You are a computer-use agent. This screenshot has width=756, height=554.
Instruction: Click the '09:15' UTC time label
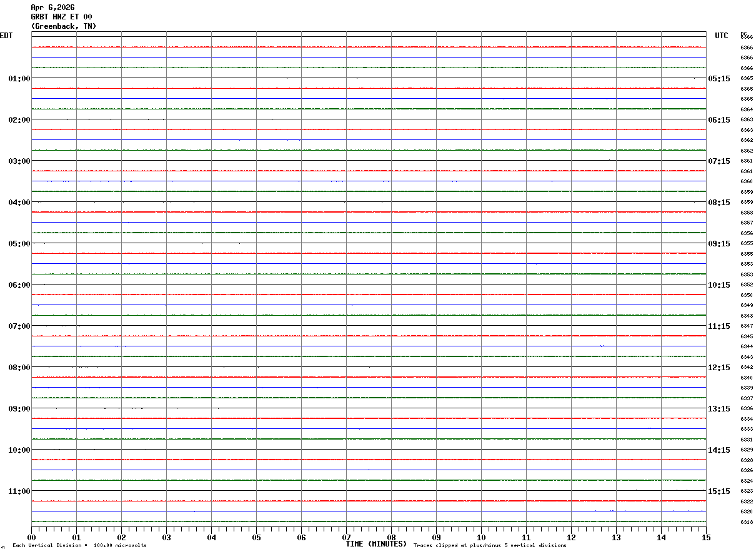(719, 244)
